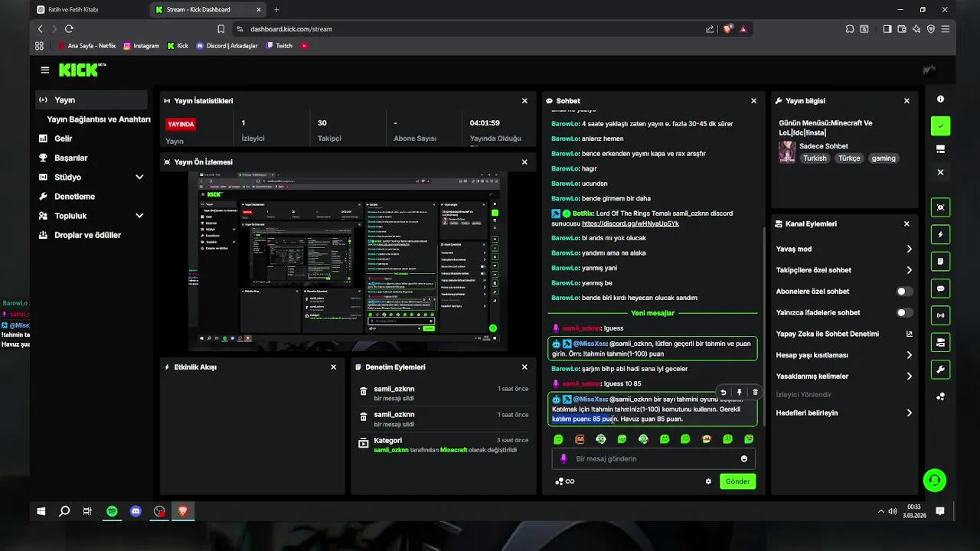Click the Bir mesaj gönderin input field
The width and height of the screenshot is (980, 551).
pyautogui.click(x=652, y=458)
